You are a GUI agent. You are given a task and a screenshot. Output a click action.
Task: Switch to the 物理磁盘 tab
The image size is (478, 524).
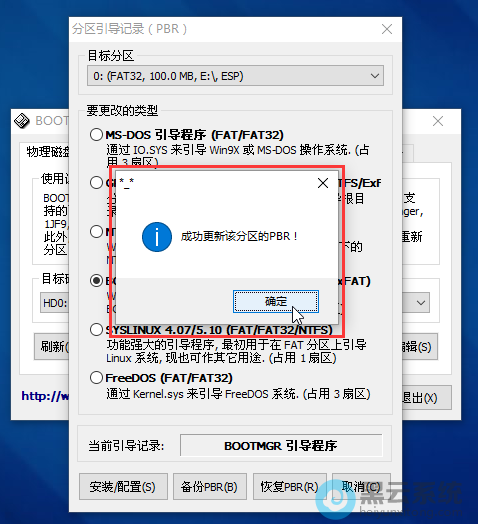click(x=47, y=151)
